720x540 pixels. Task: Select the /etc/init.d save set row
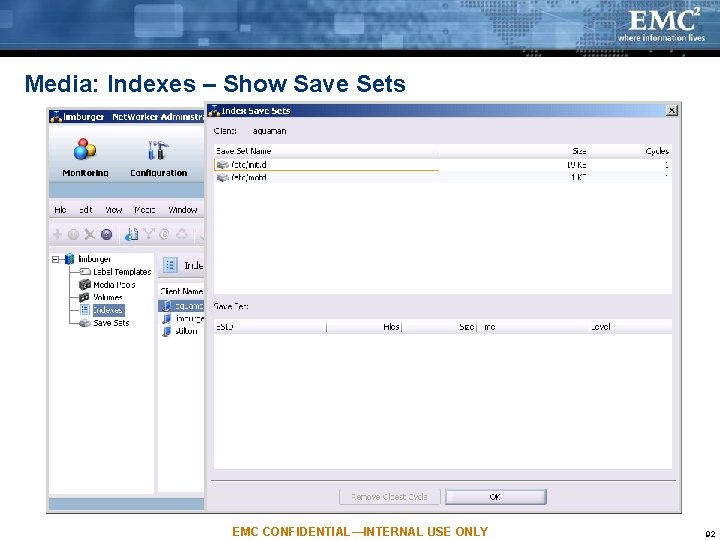point(443,165)
